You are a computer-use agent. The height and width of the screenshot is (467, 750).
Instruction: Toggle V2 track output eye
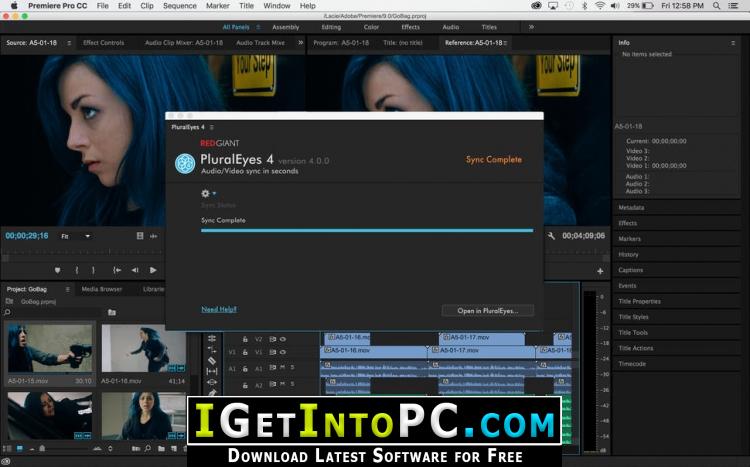pyautogui.click(x=283, y=339)
